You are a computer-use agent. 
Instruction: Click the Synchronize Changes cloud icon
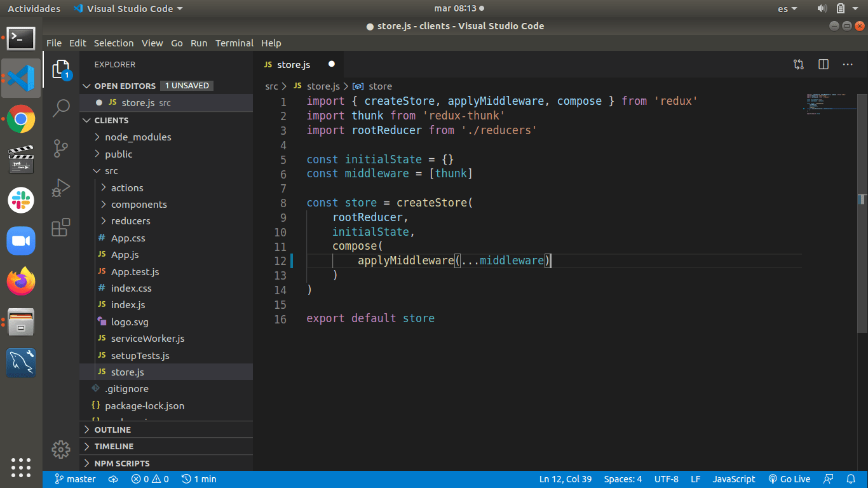click(x=114, y=479)
